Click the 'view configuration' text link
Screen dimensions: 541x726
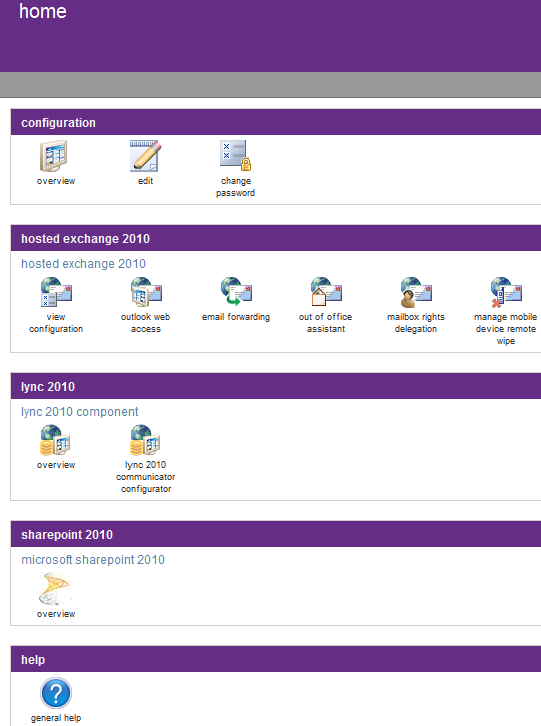[56, 323]
